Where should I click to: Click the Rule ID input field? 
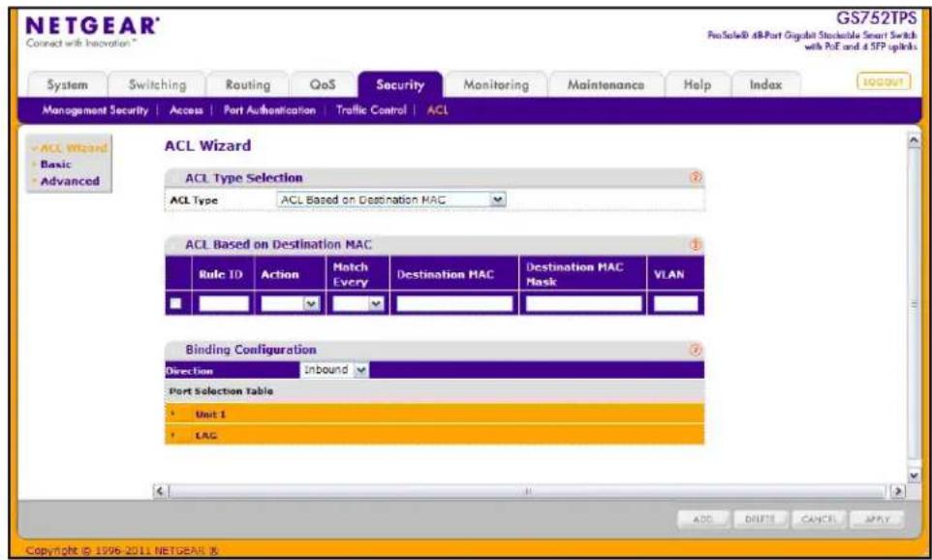pyautogui.click(x=224, y=304)
